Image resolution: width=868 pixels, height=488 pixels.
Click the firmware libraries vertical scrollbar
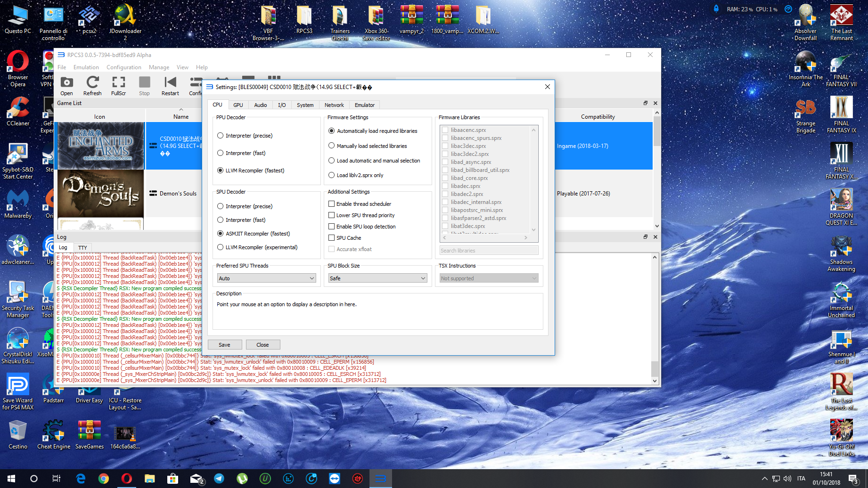point(533,179)
